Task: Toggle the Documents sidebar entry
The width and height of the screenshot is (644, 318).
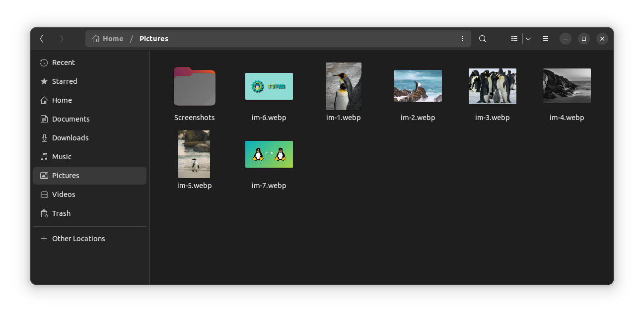Action: [71, 119]
